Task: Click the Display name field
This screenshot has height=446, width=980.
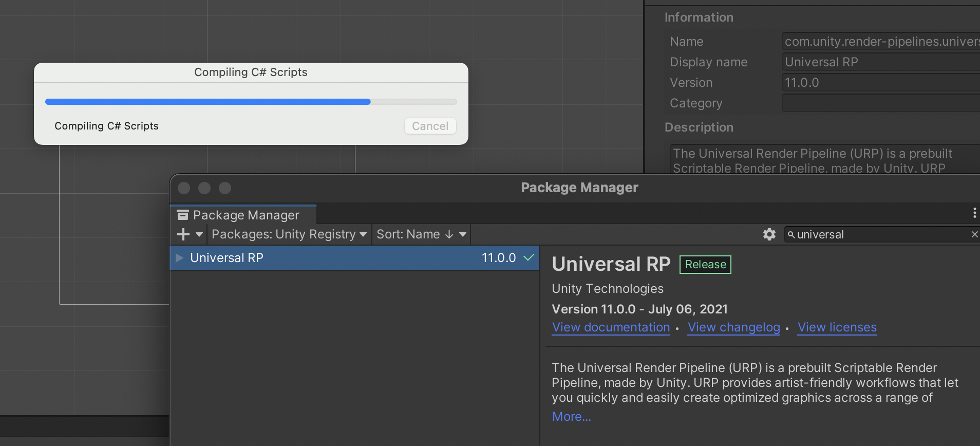Action: click(x=881, y=62)
